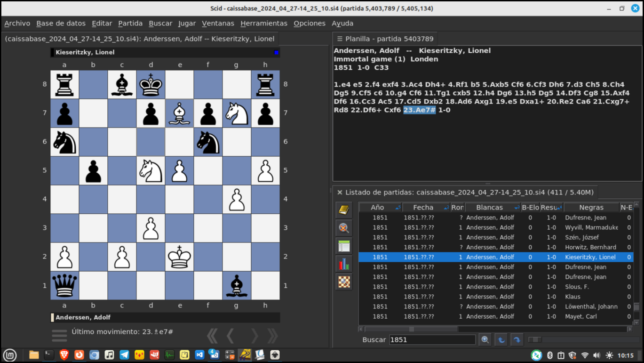Go to move 23.Ae7# in notation
The image size is (644, 363).
[420, 110]
